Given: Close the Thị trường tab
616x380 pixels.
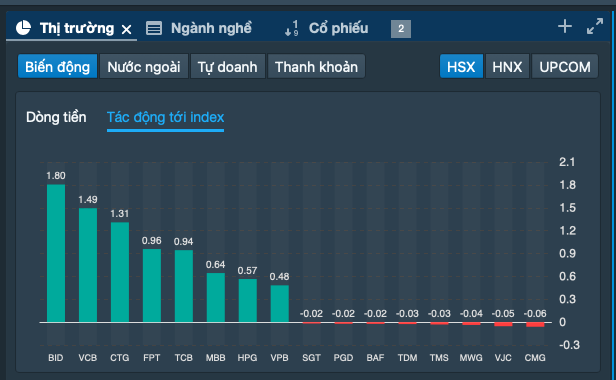Looking at the screenshot, I should point(126,29).
